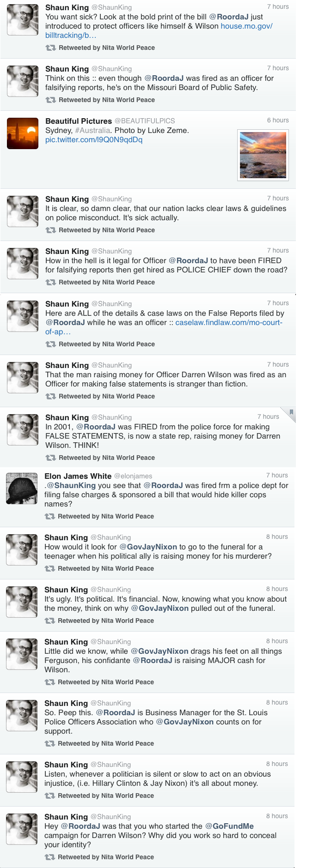
Task: Click retweet icon under Missouri Board tweet
Action: point(50,100)
